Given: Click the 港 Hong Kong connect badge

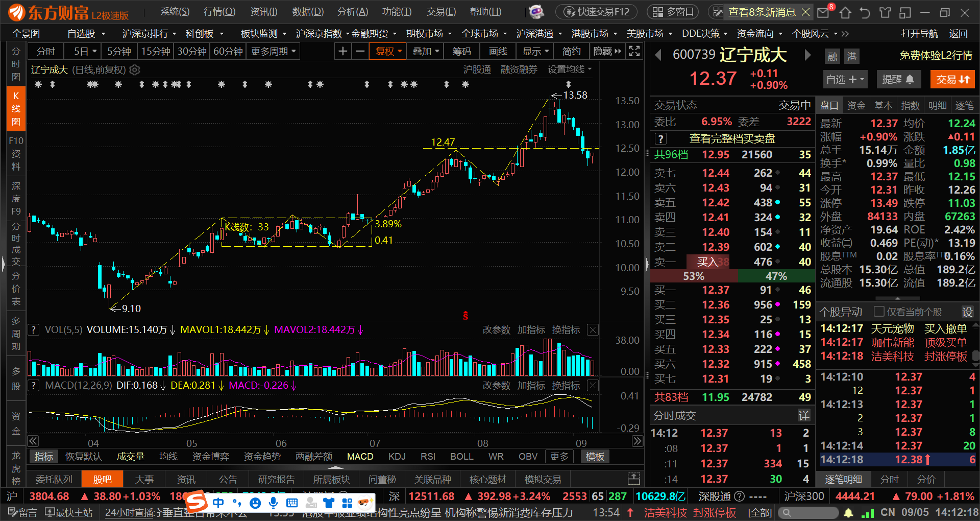Looking at the screenshot, I should (x=852, y=56).
